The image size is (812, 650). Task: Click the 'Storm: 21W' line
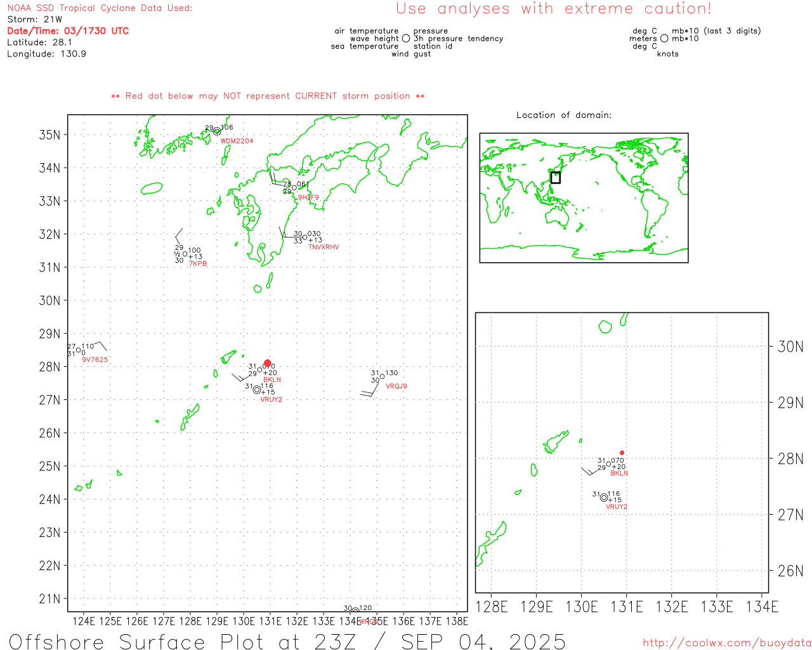point(35,19)
